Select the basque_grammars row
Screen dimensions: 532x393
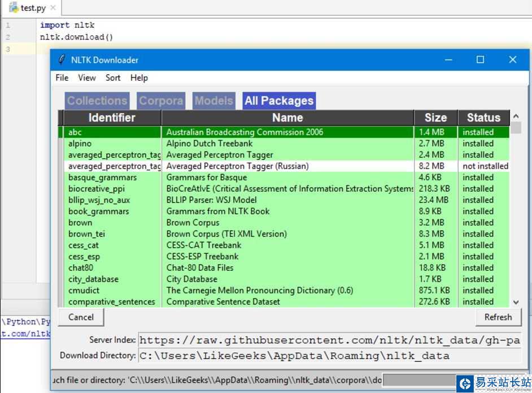coord(284,178)
